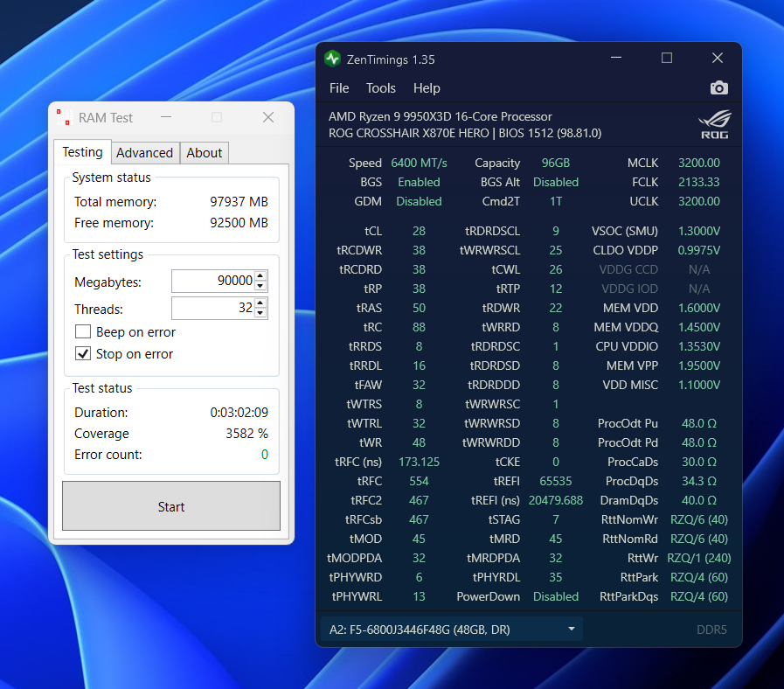Maximize the ZenTimings window
Screen dimensions: 784x689
(x=667, y=59)
